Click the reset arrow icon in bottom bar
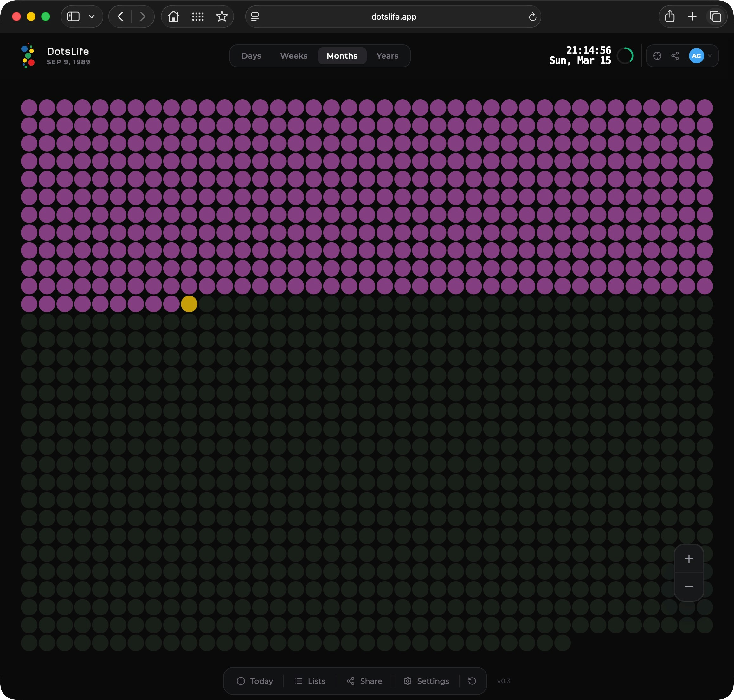 tap(472, 681)
